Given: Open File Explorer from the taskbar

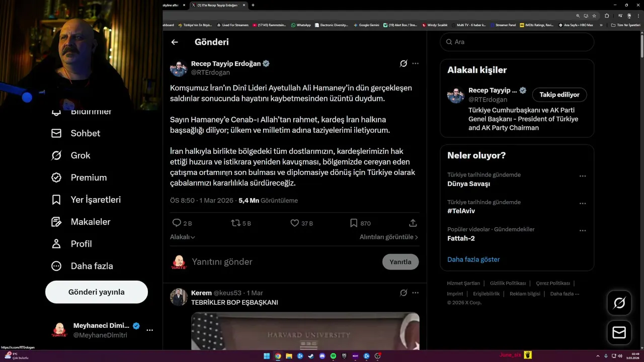Looking at the screenshot, I should tap(289, 356).
